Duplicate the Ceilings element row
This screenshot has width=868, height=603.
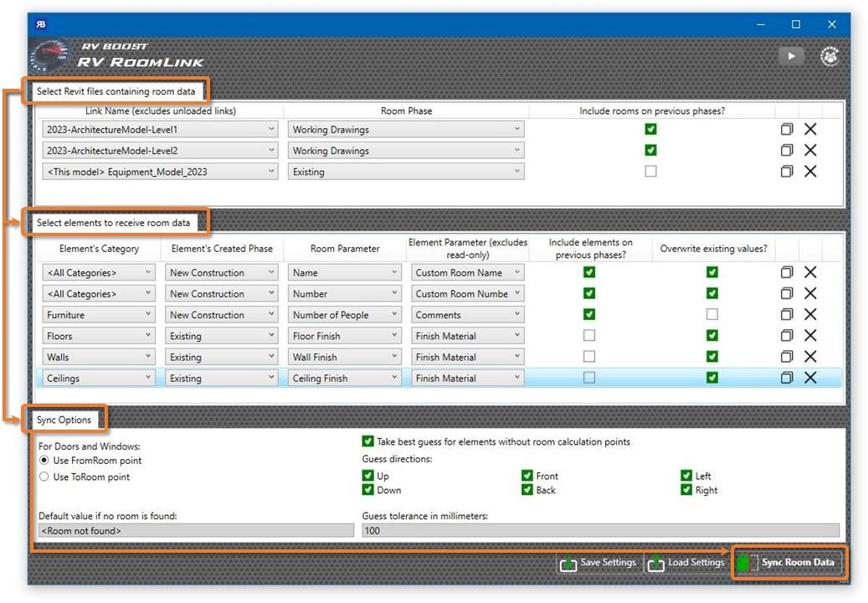pos(787,378)
